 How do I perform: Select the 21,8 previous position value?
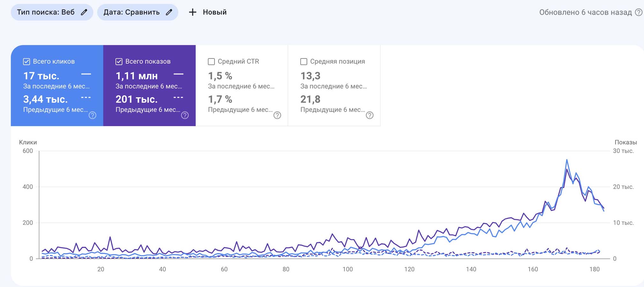[310, 99]
